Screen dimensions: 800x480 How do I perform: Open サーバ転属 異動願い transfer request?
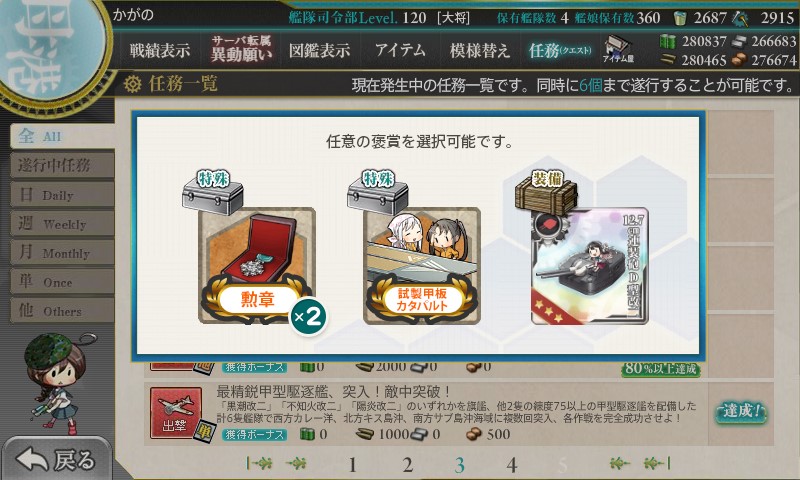pos(241,49)
